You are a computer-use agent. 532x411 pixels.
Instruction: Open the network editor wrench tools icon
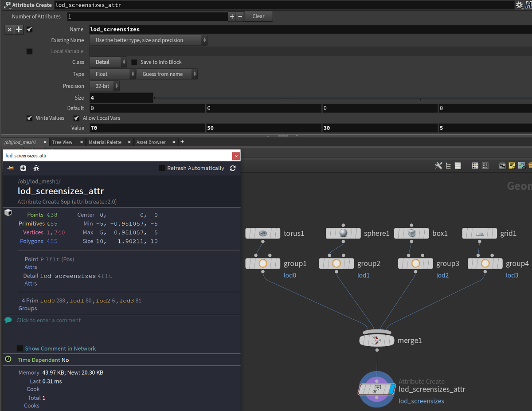tap(438, 166)
